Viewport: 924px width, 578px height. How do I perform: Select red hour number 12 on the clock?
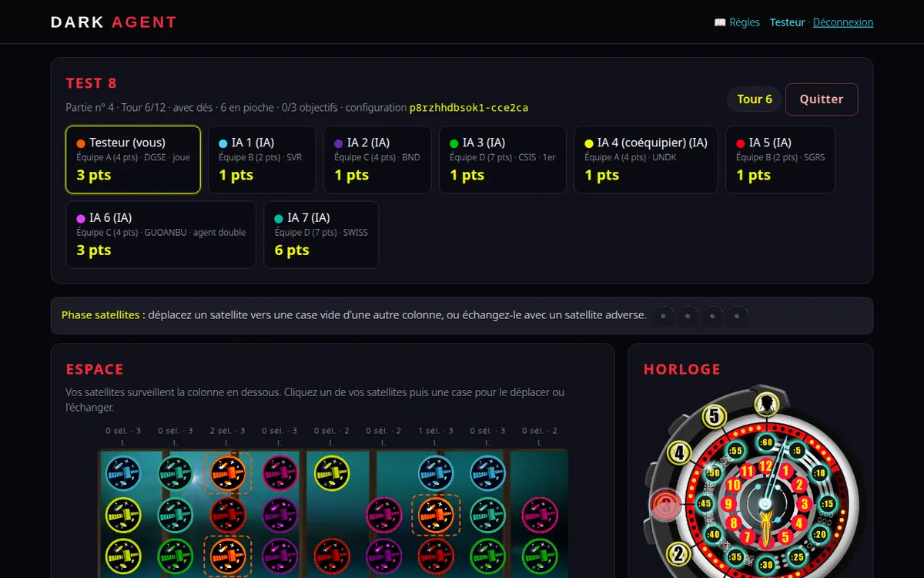click(x=765, y=465)
